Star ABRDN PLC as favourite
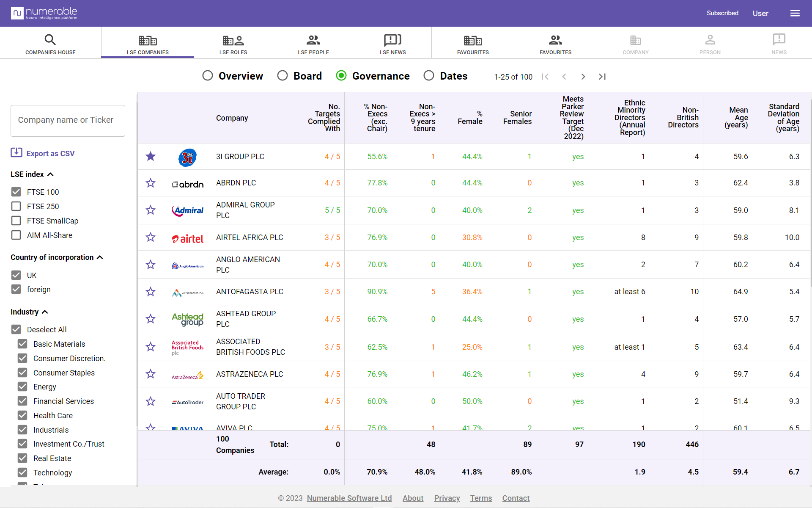 (x=151, y=183)
